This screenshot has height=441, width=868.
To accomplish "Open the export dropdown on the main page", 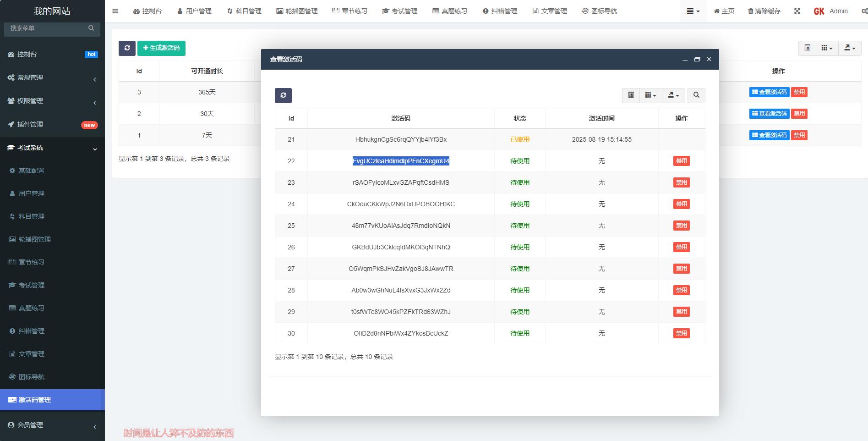I will click(849, 48).
